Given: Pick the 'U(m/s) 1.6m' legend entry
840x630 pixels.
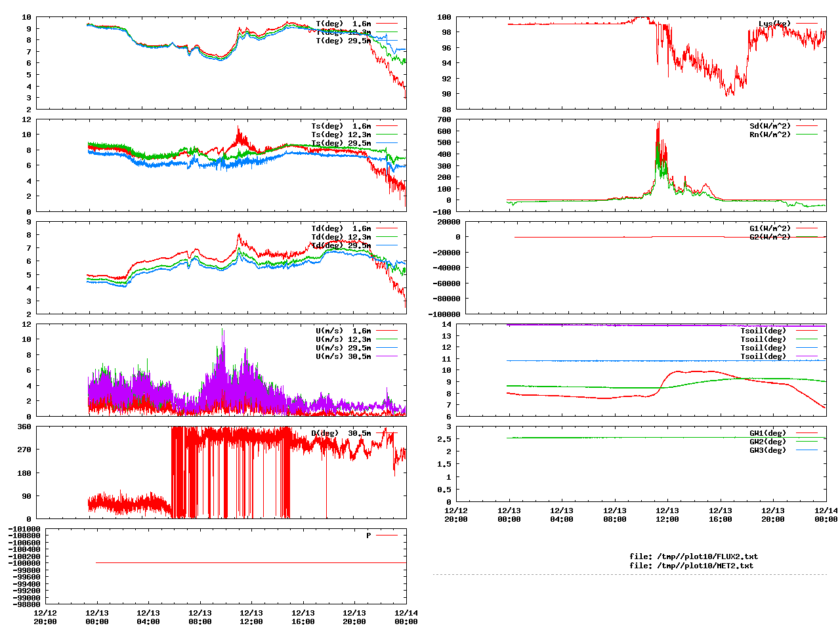Looking at the screenshot, I should (x=343, y=331).
